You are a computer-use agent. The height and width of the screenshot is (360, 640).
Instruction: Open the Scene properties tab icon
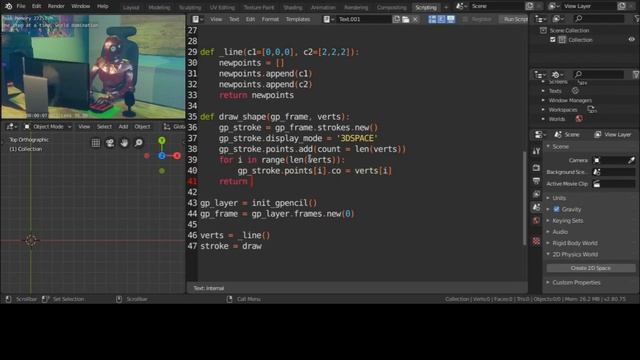click(536, 207)
